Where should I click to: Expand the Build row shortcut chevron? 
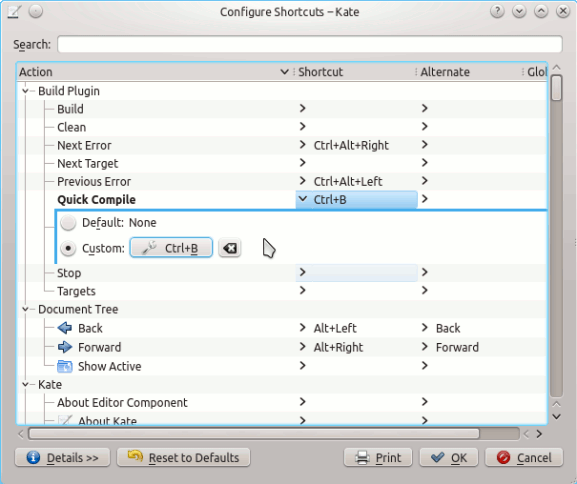pyautogui.click(x=302, y=108)
